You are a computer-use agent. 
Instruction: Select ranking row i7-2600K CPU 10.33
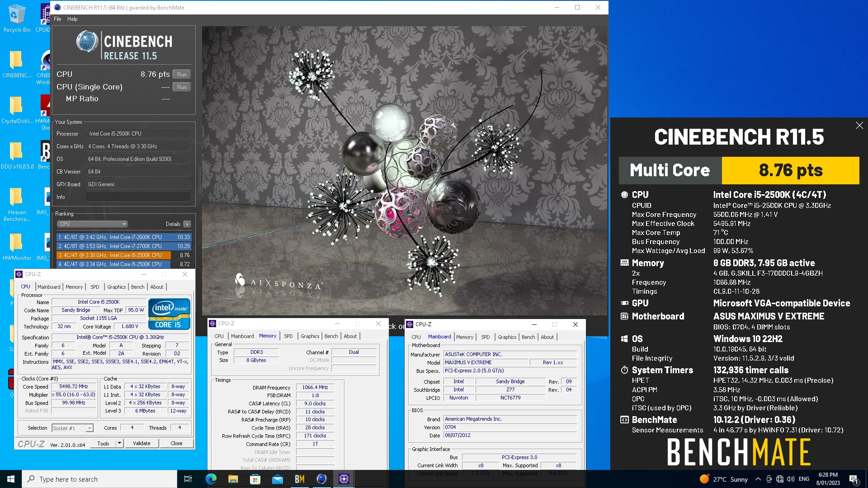click(124, 237)
